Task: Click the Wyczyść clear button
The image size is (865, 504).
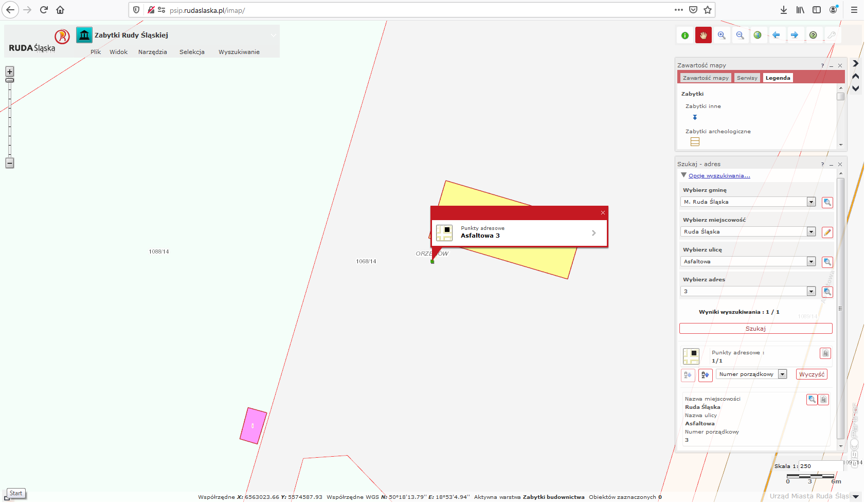Action: [x=812, y=374]
